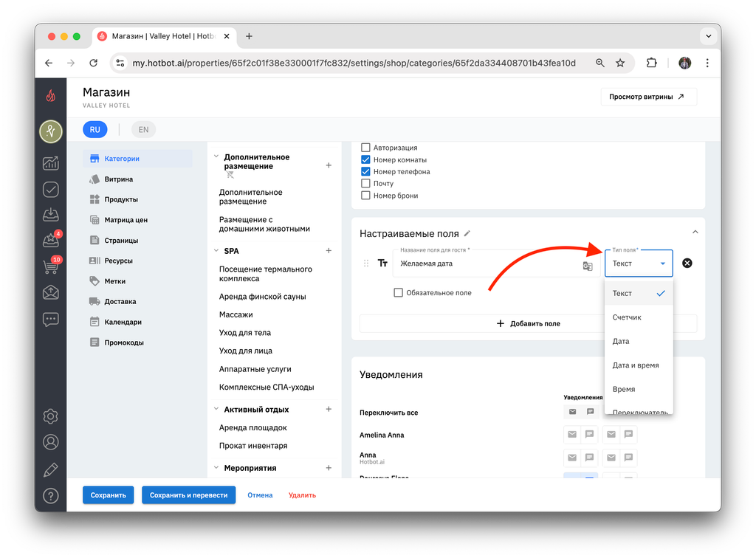Switch to the EN language tab
Viewport: 756px width, 558px height.
(x=143, y=130)
